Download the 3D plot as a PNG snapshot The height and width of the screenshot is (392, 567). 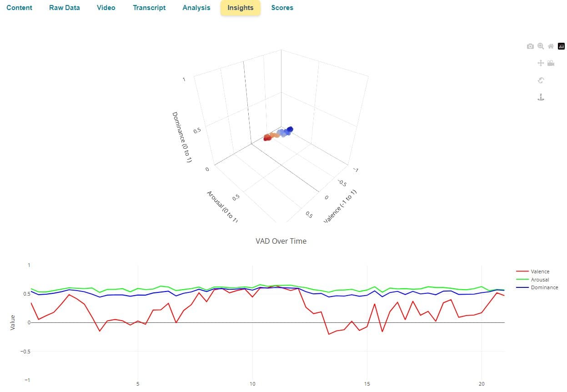click(530, 46)
